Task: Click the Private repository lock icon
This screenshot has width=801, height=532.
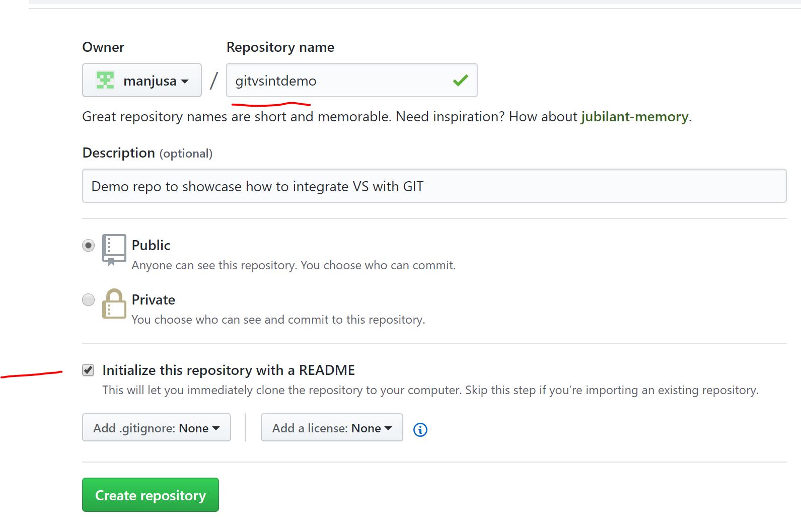Action: point(114,303)
